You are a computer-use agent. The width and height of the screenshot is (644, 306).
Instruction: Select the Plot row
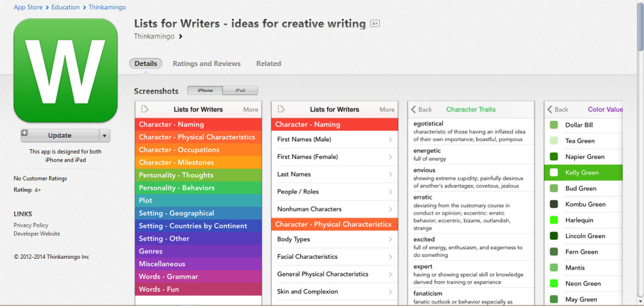click(x=198, y=201)
